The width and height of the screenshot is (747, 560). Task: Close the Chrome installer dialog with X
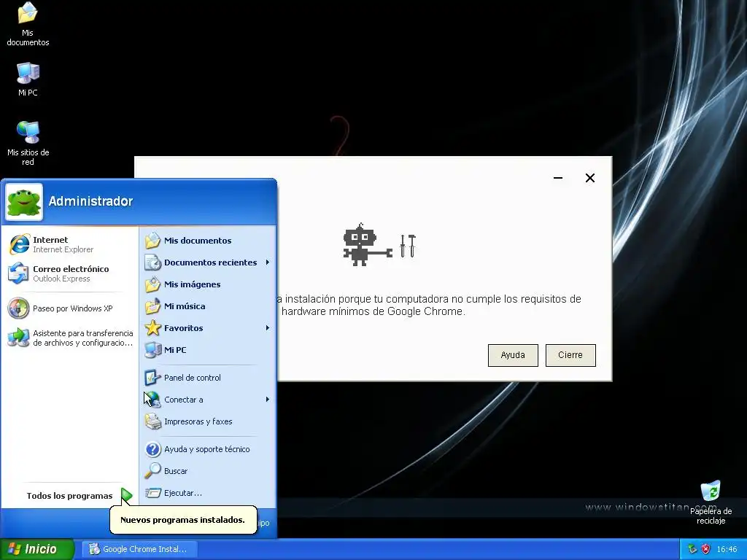point(589,178)
